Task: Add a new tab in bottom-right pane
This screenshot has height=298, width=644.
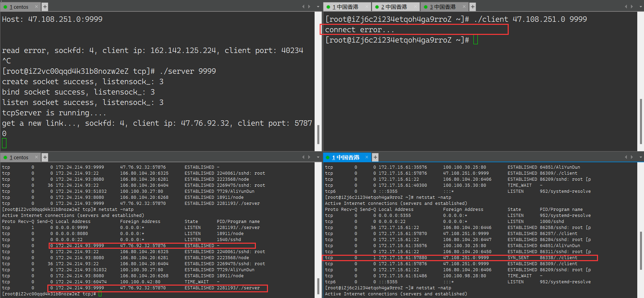Action: [375, 157]
